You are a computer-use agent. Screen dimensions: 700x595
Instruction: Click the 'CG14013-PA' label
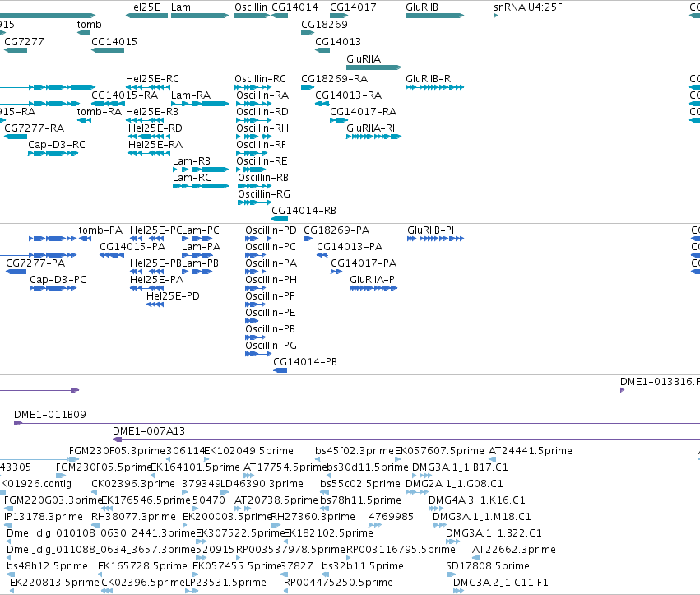[x=350, y=247]
